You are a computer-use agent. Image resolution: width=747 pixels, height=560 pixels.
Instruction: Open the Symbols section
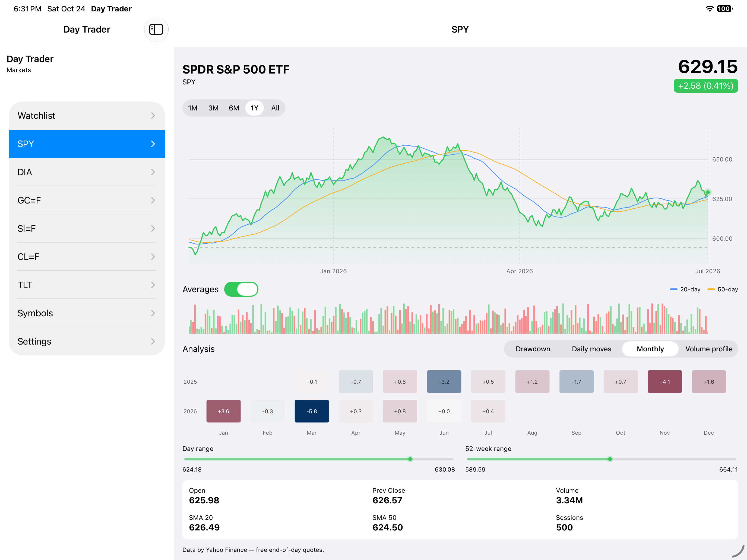click(x=87, y=313)
